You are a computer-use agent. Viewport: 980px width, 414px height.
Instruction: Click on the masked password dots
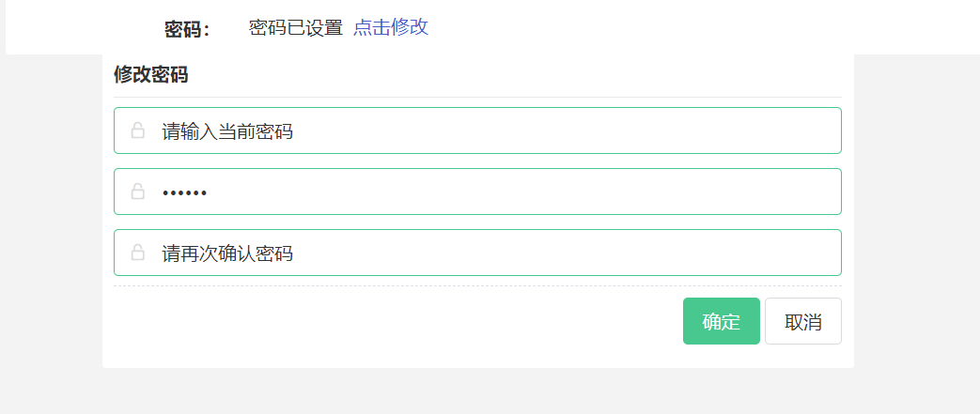(x=184, y=192)
